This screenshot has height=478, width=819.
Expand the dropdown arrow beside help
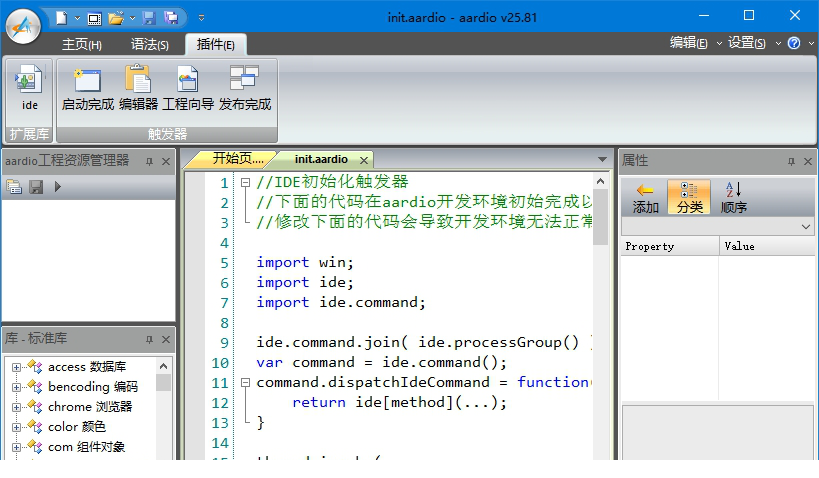point(811,43)
